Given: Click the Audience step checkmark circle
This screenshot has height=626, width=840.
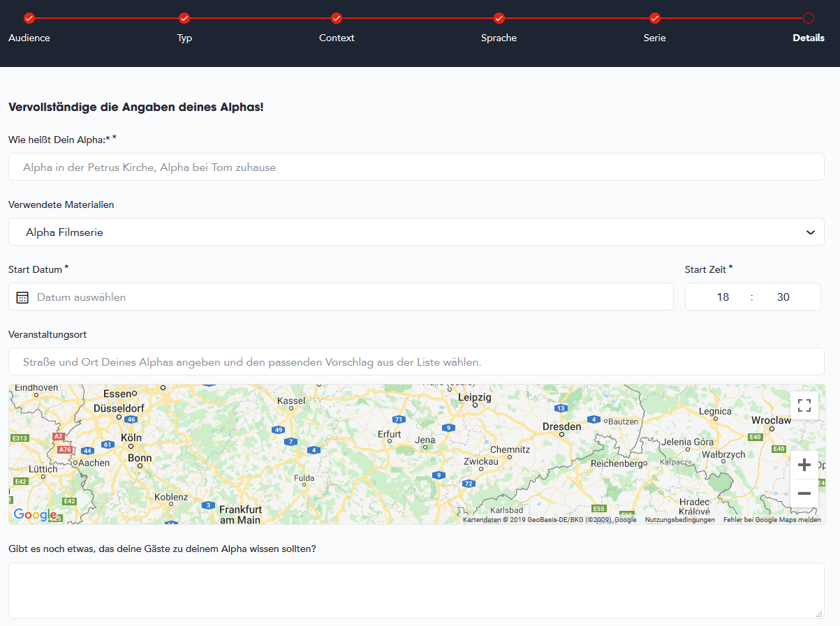Looking at the screenshot, I should [29, 18].
